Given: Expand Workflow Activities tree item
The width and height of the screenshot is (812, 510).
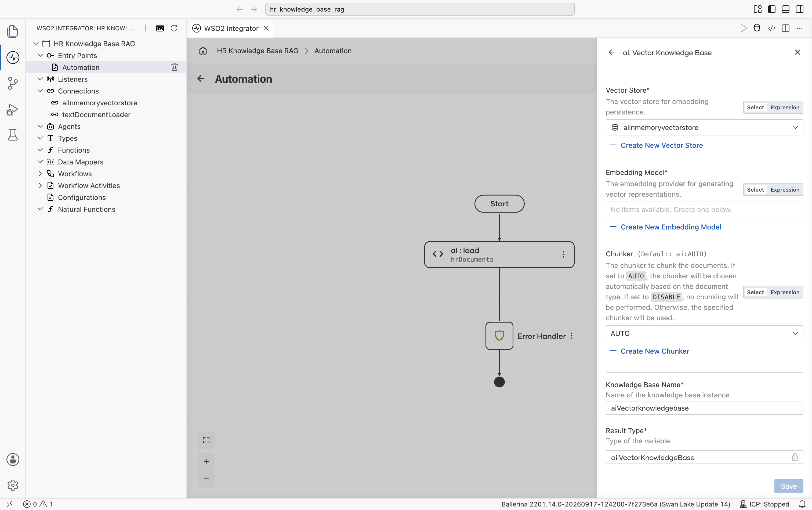Looking at the screenshot, I should [40, 185].
